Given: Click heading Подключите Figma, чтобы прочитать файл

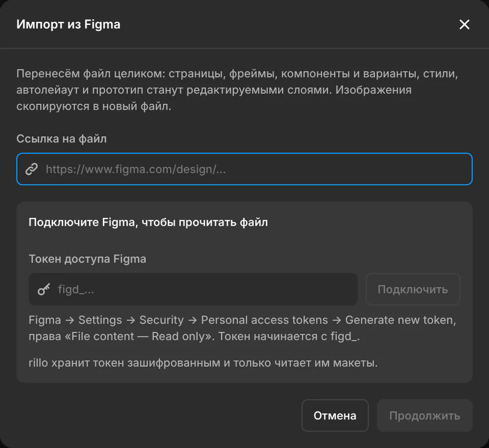Looking at the screenshot, I should [148, 222].
